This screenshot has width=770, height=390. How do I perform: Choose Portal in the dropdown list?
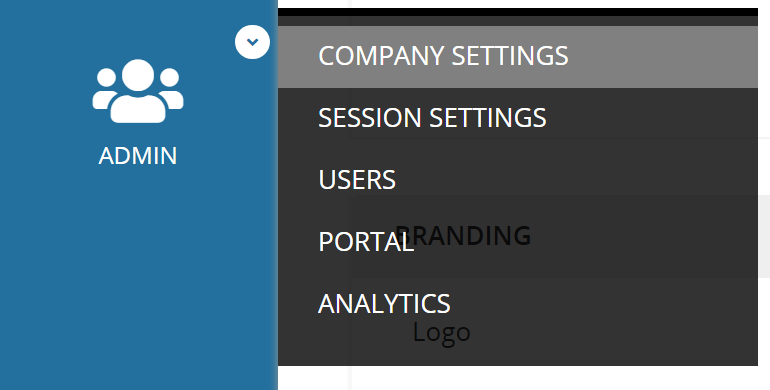(x=366, y=242)
